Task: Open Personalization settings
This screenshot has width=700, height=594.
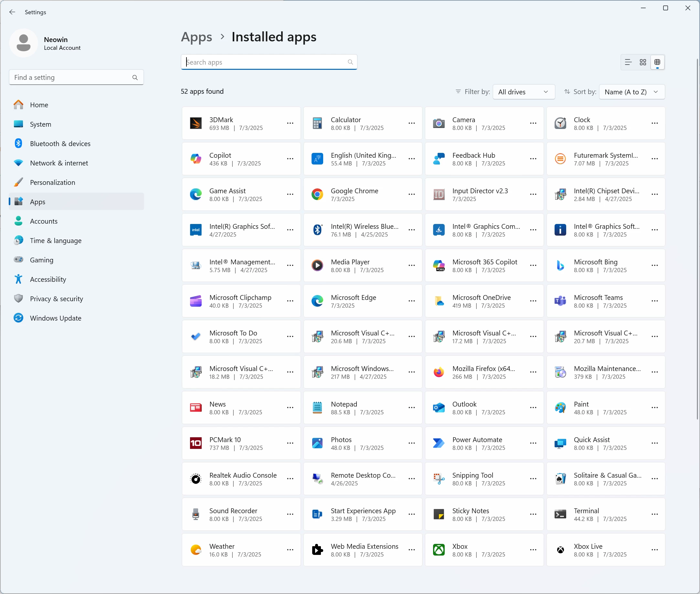Action: tap(76, 183)
